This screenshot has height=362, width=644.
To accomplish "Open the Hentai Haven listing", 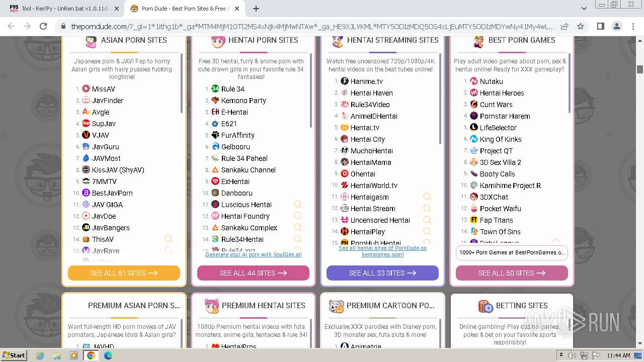I will point(372,93).
